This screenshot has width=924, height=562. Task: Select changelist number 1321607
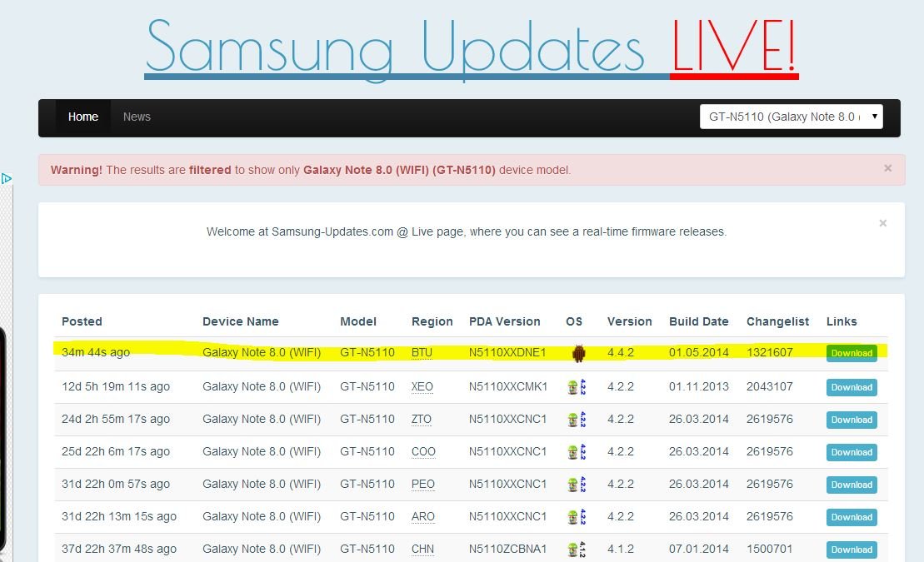[x=770, y=352]
